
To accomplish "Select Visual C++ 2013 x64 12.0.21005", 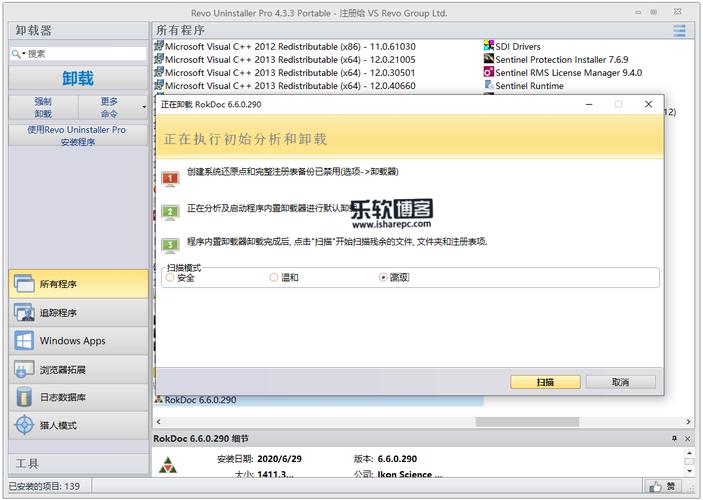I will click(x=285, y=60).
